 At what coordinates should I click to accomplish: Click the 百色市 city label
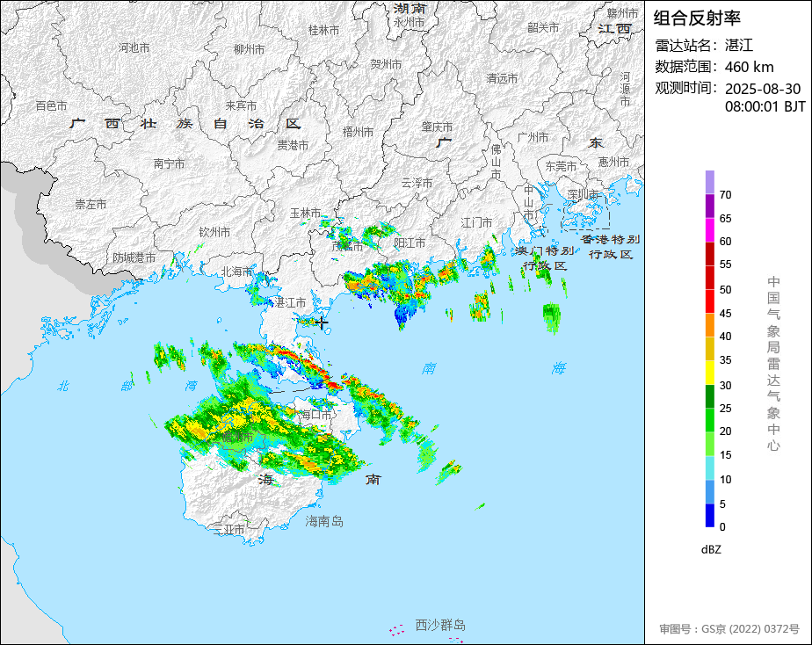[51, 105]
